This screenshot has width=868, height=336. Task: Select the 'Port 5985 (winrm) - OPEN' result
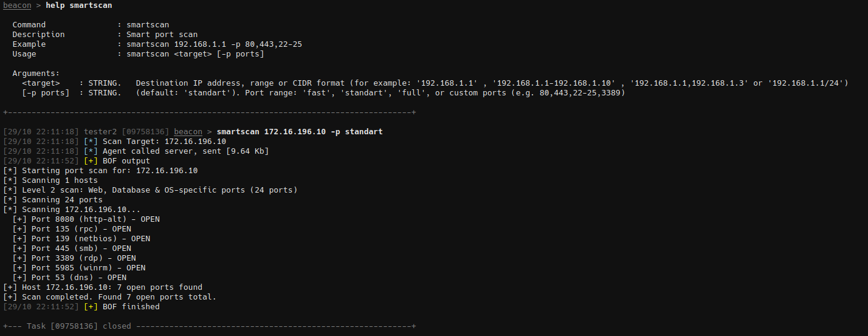click(x=88, y=268)
